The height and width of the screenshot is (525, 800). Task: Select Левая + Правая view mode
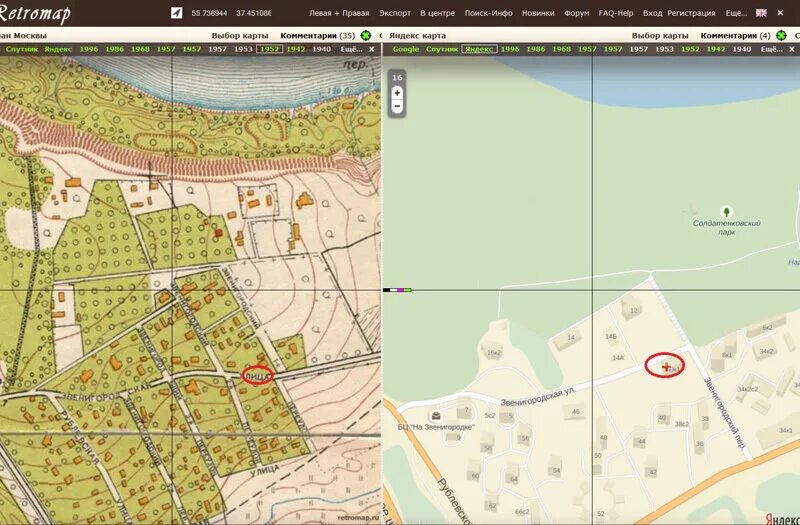[339, 13]
